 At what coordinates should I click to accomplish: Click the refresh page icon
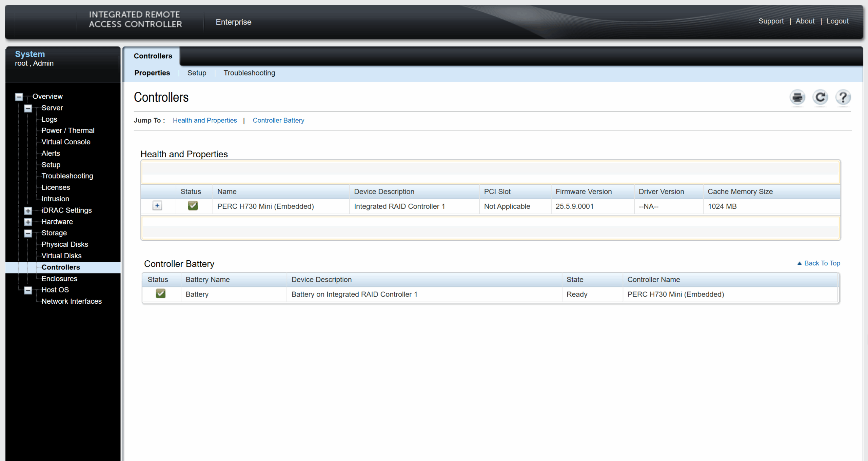click(820, 98)
